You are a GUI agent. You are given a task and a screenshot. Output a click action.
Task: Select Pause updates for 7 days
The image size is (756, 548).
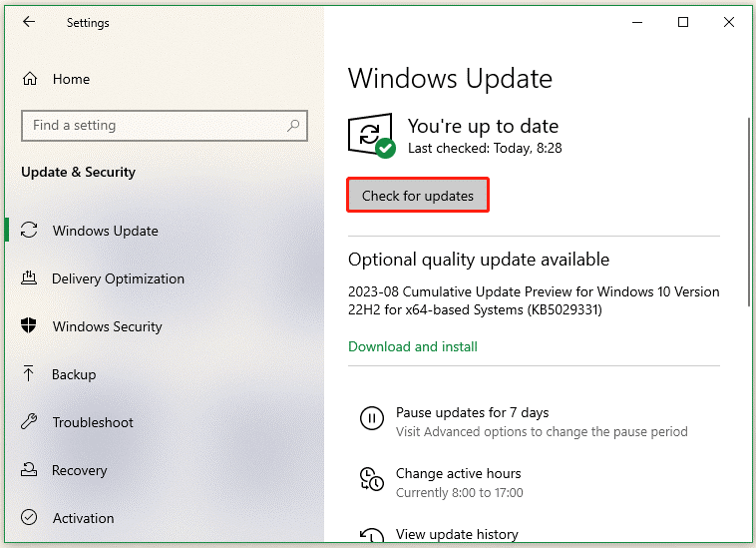click(472, 412)
